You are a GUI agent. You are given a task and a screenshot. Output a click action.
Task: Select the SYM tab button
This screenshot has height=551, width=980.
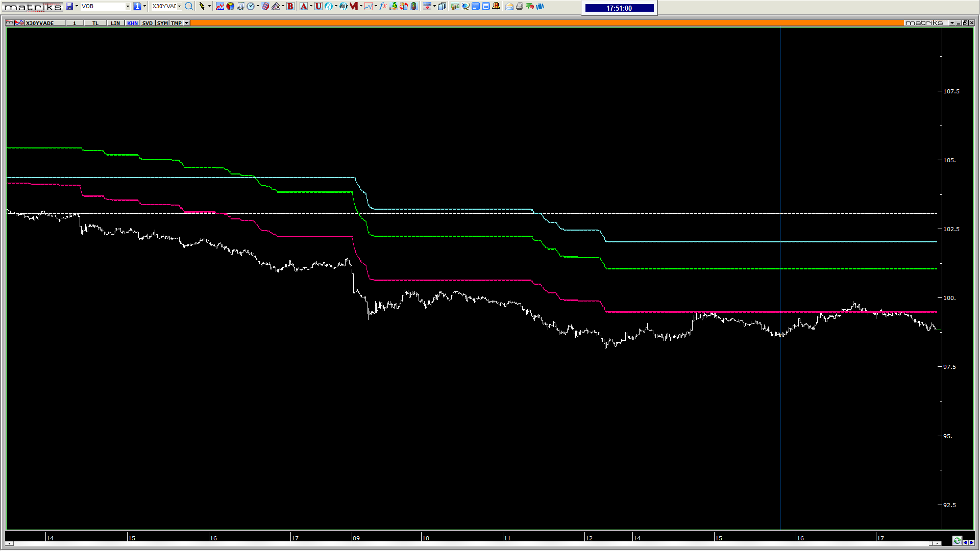tap(162, 23)
